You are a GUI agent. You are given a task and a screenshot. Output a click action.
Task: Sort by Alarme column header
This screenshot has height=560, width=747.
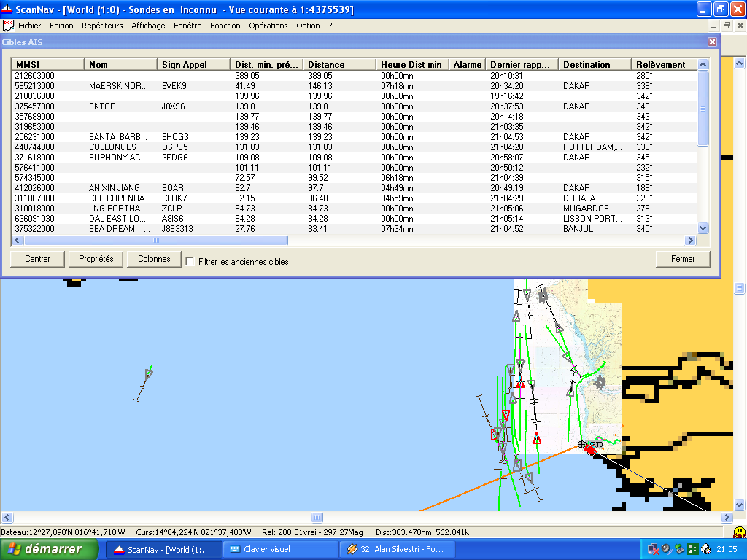click(467, 64)
